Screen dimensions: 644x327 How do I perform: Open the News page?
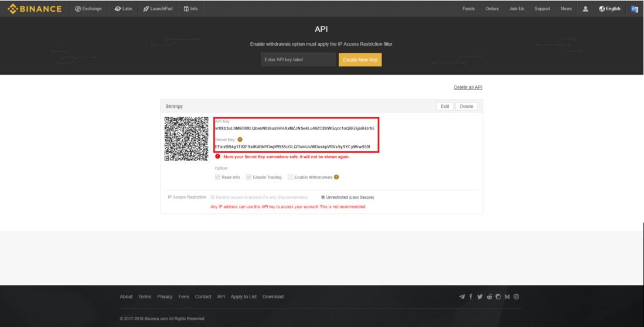566,9
